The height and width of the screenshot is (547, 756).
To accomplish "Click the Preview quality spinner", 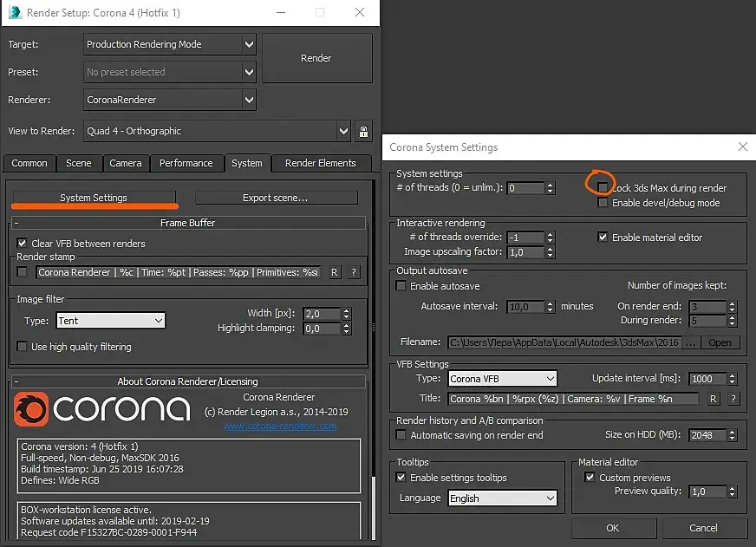I will pyautogui.click(x=733, y=492).
